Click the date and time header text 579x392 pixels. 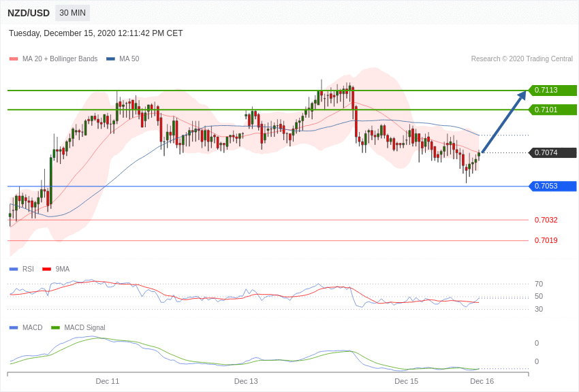pos(95,33)
